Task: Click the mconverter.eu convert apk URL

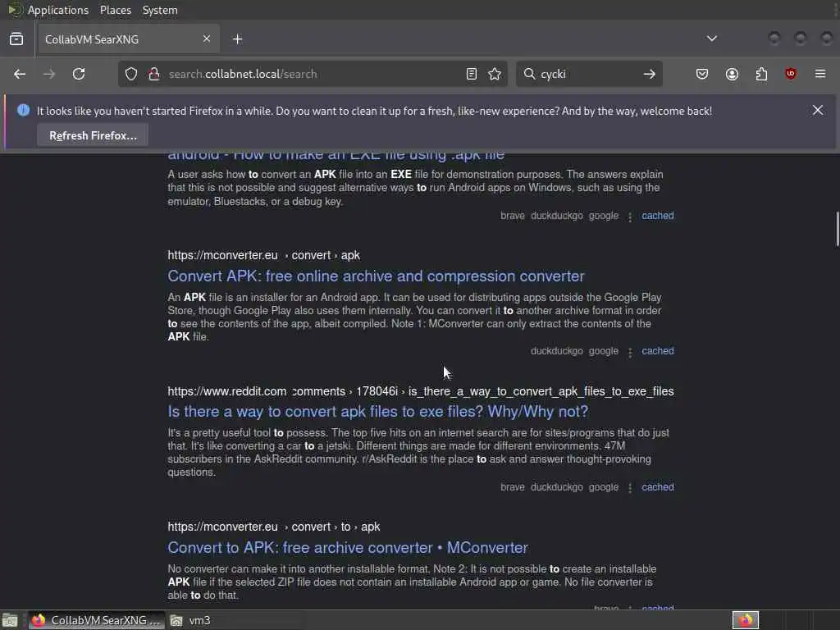Action: pos(263,255)
